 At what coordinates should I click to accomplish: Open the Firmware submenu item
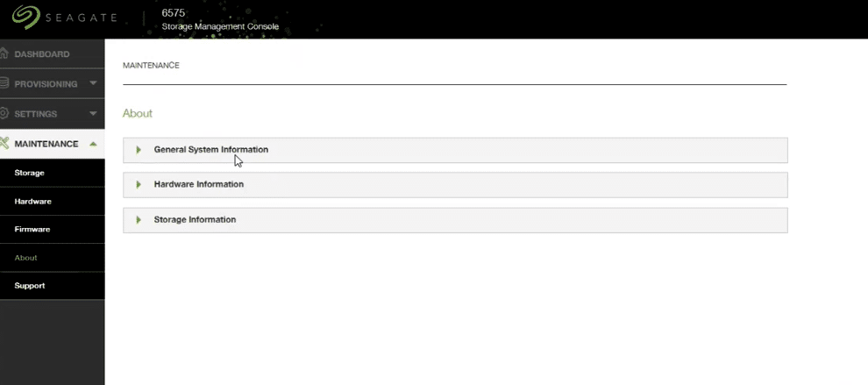click(52, 230)
